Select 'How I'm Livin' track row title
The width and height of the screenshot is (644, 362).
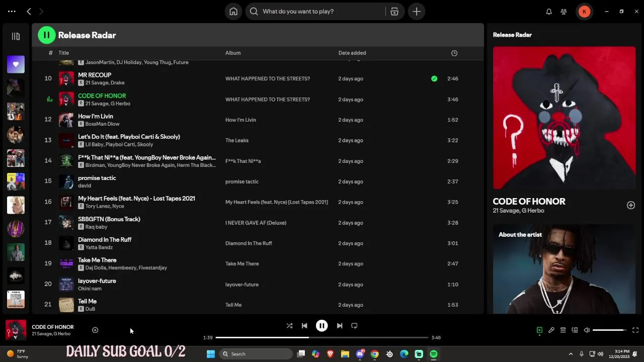pyautogui.click(x=96, y=116)
